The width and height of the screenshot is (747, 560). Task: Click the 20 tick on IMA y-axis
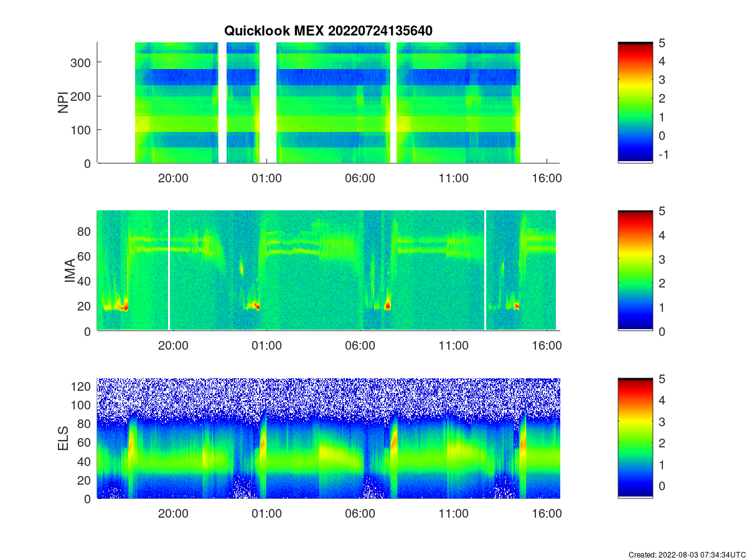tap(85, 306)
